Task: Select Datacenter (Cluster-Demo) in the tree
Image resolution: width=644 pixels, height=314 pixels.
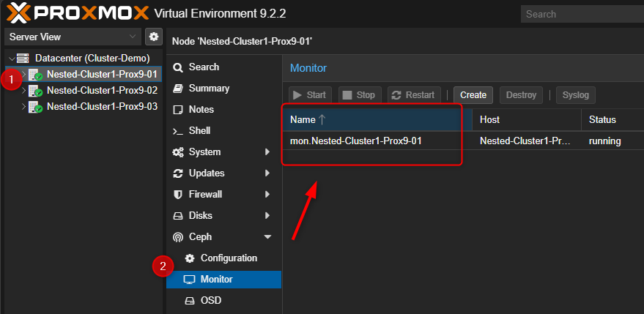Action: click(x=92, y=59)
